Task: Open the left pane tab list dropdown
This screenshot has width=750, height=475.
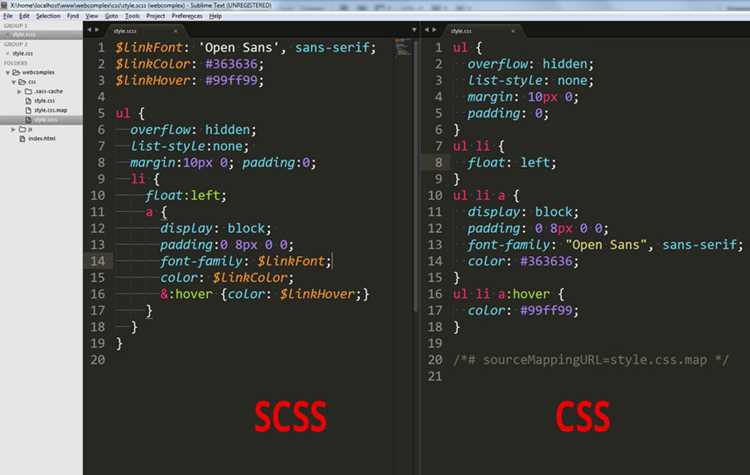Action: [414, 30]
